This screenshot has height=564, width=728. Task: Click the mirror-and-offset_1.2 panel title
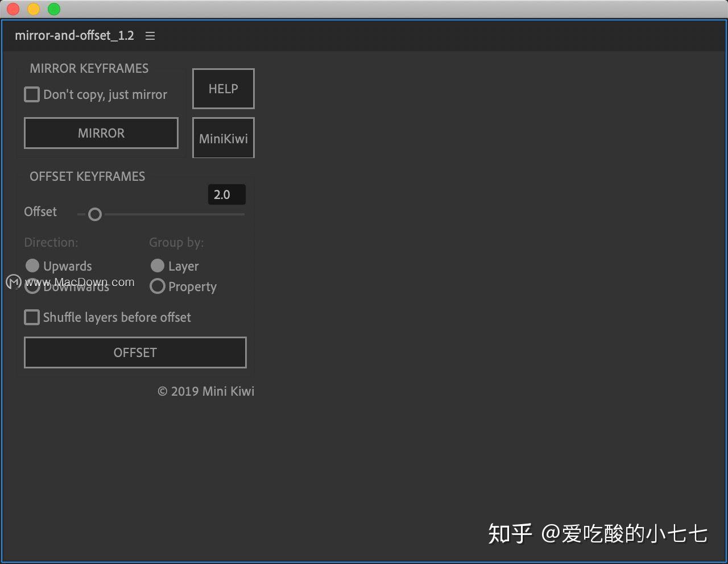click(75, 35)
